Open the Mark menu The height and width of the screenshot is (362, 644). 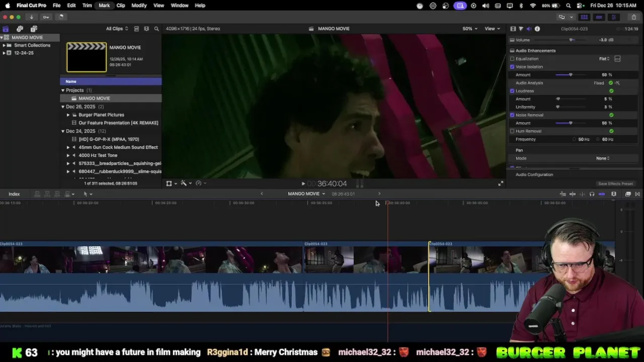pos(104,6)
